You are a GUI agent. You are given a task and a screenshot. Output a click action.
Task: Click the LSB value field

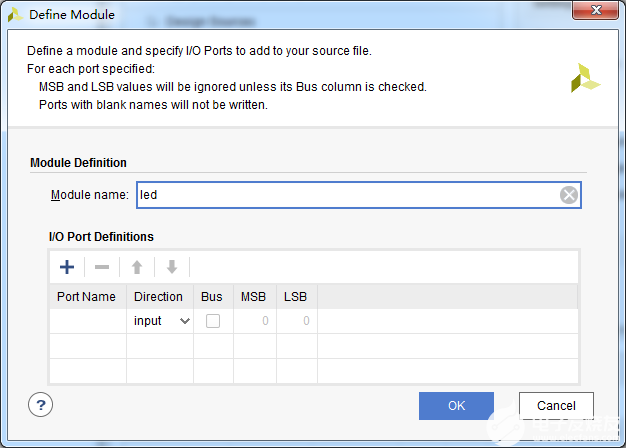pos(296,321)
